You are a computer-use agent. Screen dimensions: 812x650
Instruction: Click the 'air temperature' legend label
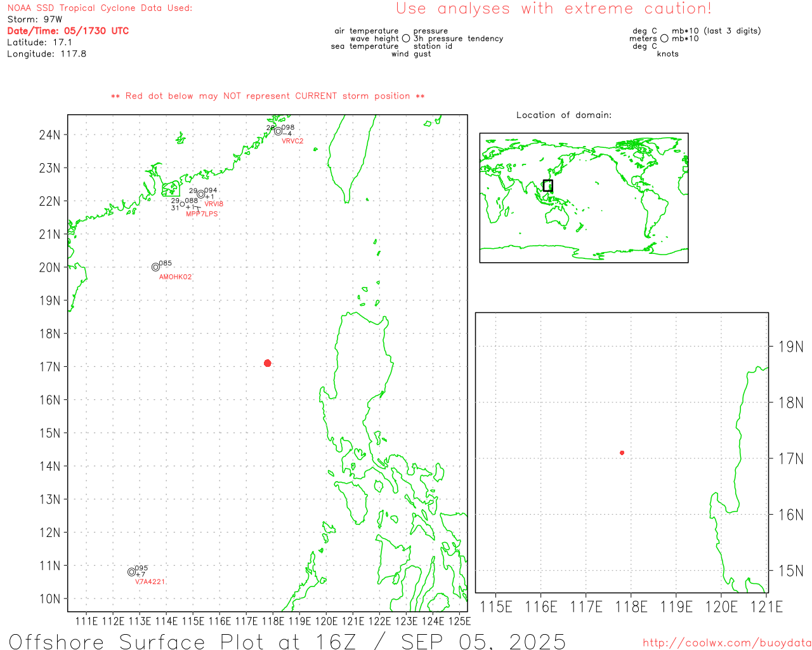(x=367, y=31)
